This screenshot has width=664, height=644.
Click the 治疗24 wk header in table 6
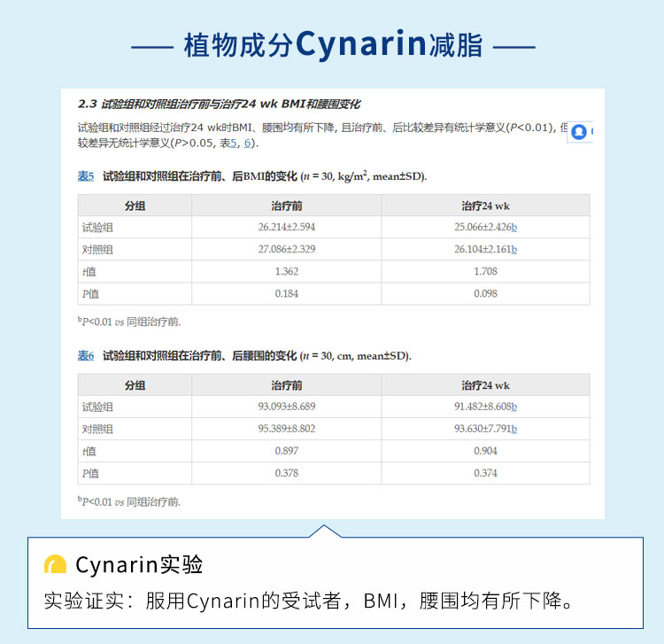pyautogui.click(x=485, y=385)
